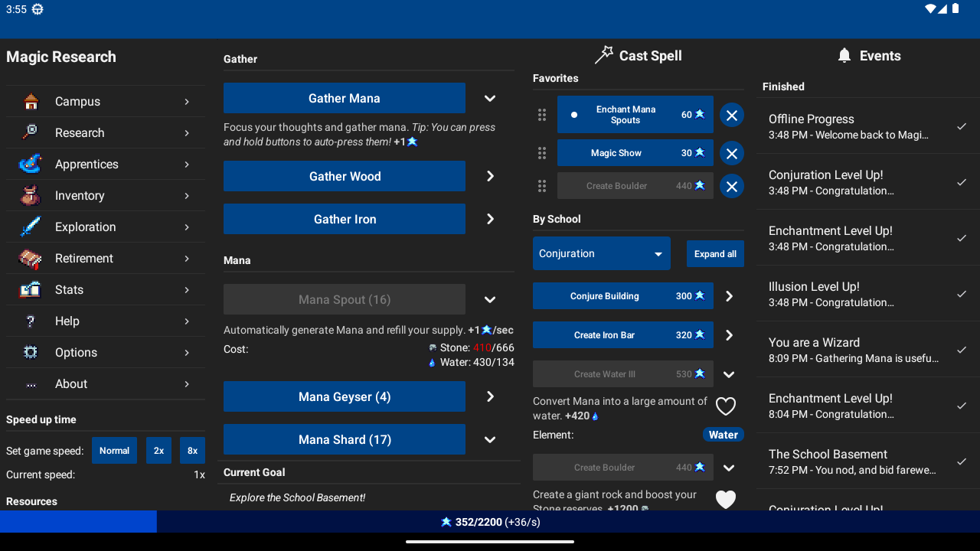Click the Events bell icon
This screenshot has width=980, height=551.
coord(844,55)
